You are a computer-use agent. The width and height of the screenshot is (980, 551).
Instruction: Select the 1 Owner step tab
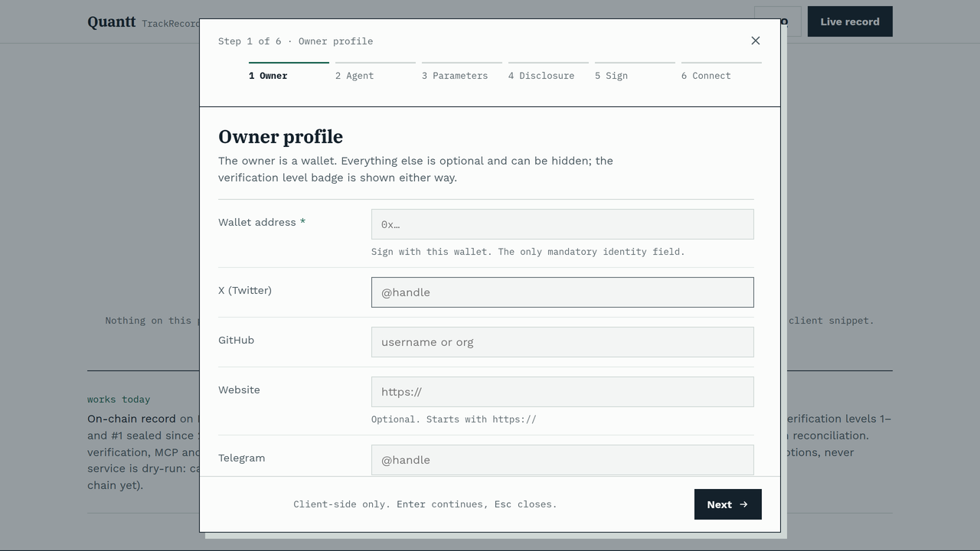[x=289, y=72]
